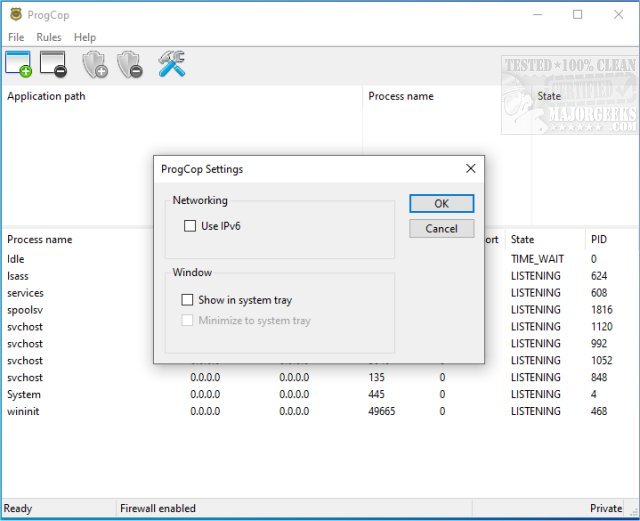The height and width of the screenshot is (521, 640).
Task: Enable the Use IPv6 checkbox
Action: coord(190,226)
